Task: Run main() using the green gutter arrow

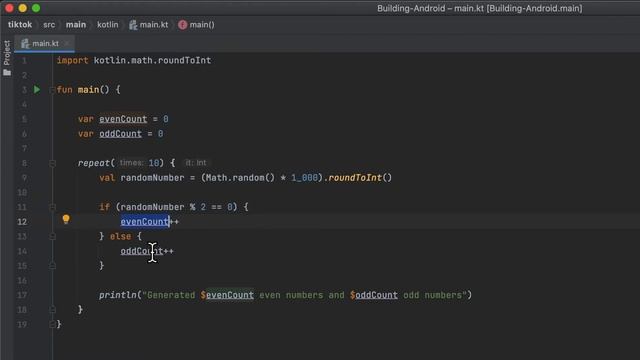Action: click(37, 89)
